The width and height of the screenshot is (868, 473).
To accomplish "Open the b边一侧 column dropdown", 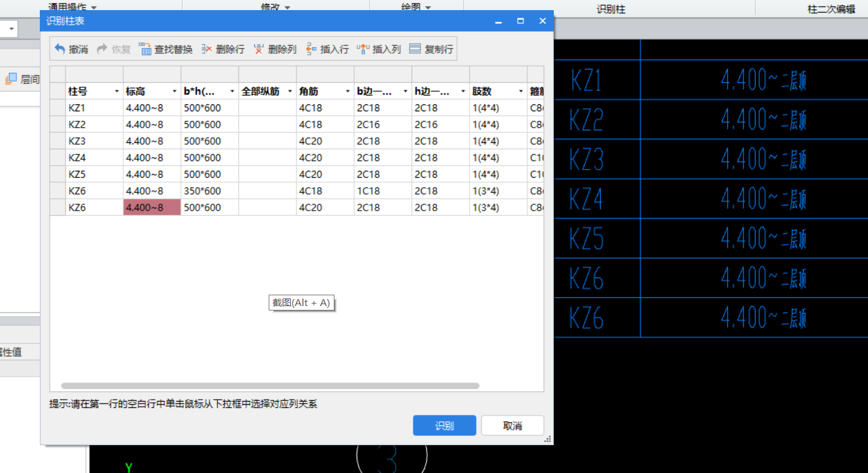I will (405, 92).
